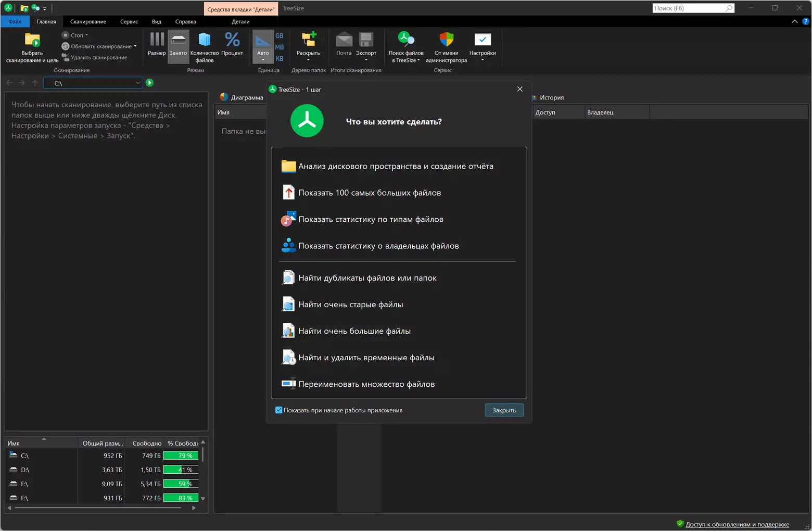Click the Выбрать сканирование и цель icon
Viewport: 812px width, 531px height.
32,41
